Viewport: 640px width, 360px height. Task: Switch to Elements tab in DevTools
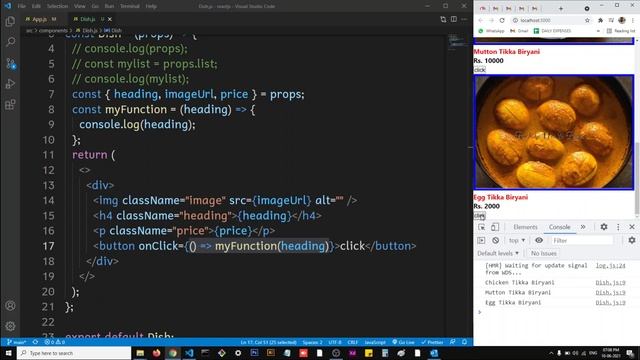click(525, 227)
